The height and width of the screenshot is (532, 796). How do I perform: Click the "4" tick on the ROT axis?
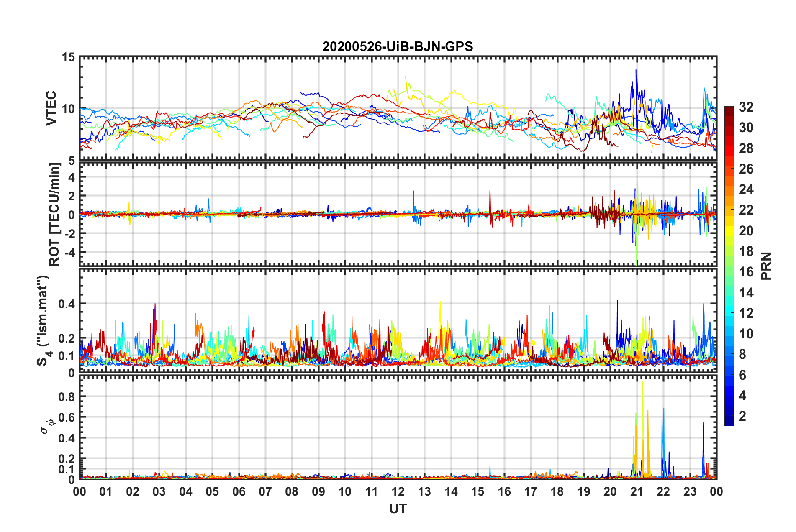(x=72, y=177)
